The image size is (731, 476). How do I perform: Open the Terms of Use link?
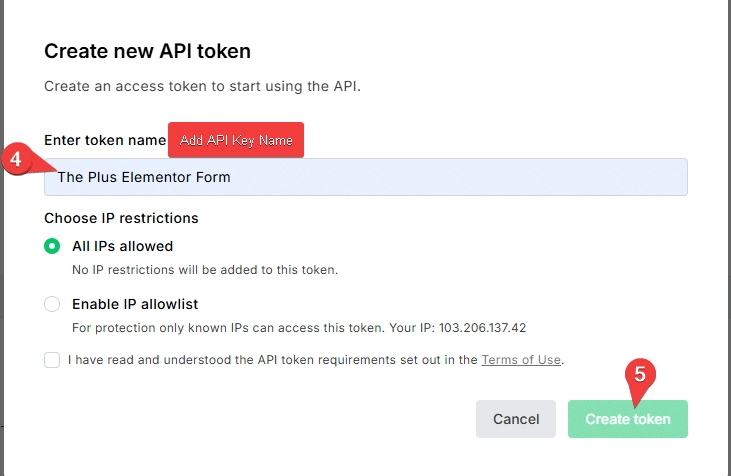point(521,360)
